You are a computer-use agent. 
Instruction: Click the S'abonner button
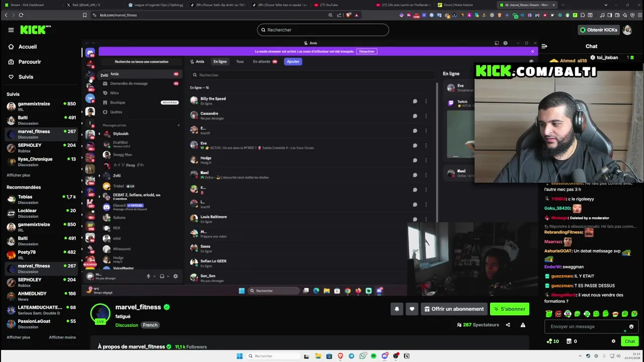coord(510,309)
